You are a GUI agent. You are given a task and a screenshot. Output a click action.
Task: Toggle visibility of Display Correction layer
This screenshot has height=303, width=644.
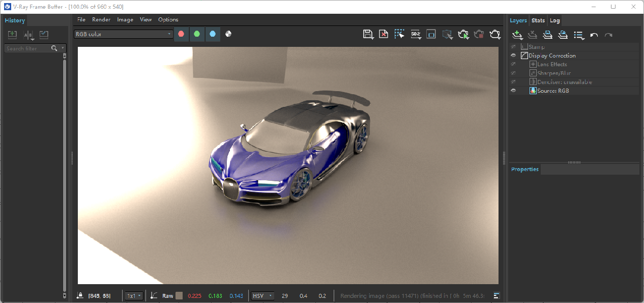click(x=513, y=56)
